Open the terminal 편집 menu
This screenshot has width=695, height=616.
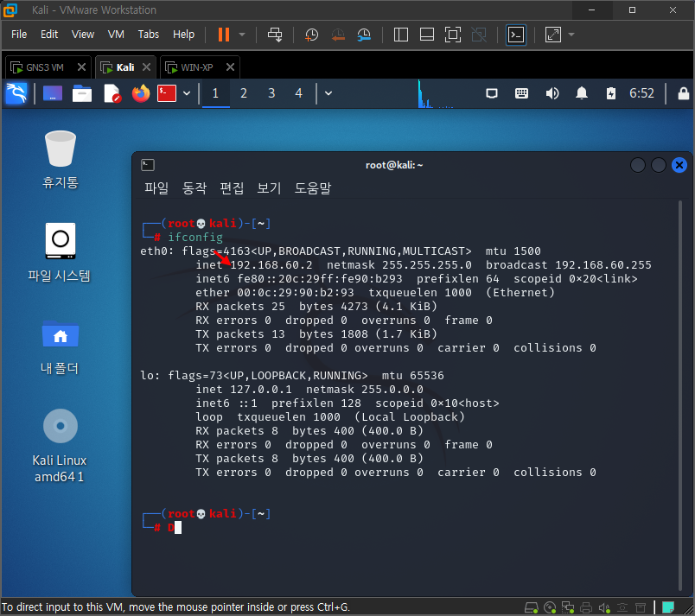tap(232, 187)
